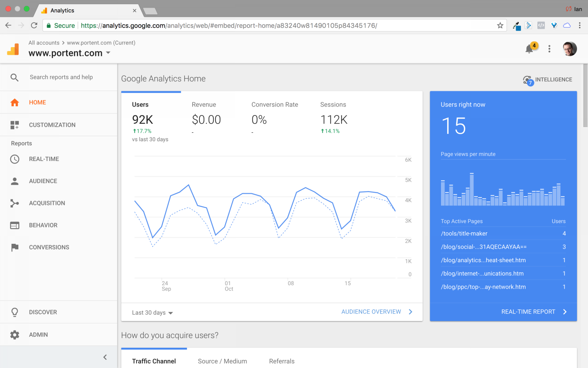Image resolution: width=588 pixels, height=368 pixels.
Task: Collapse the sidebar with the left chevron
Action: coord(105,357)
